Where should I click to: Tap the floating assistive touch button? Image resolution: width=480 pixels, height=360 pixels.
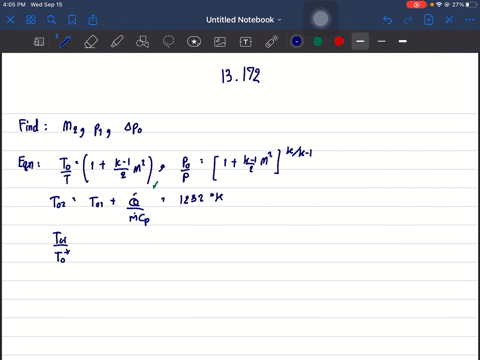point(321,19)
